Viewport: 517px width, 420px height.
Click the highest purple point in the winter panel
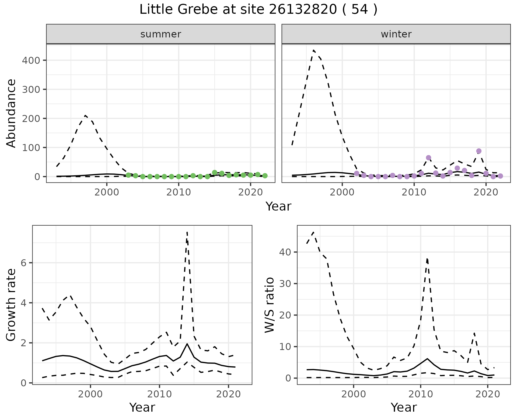(x=478, y=151)
